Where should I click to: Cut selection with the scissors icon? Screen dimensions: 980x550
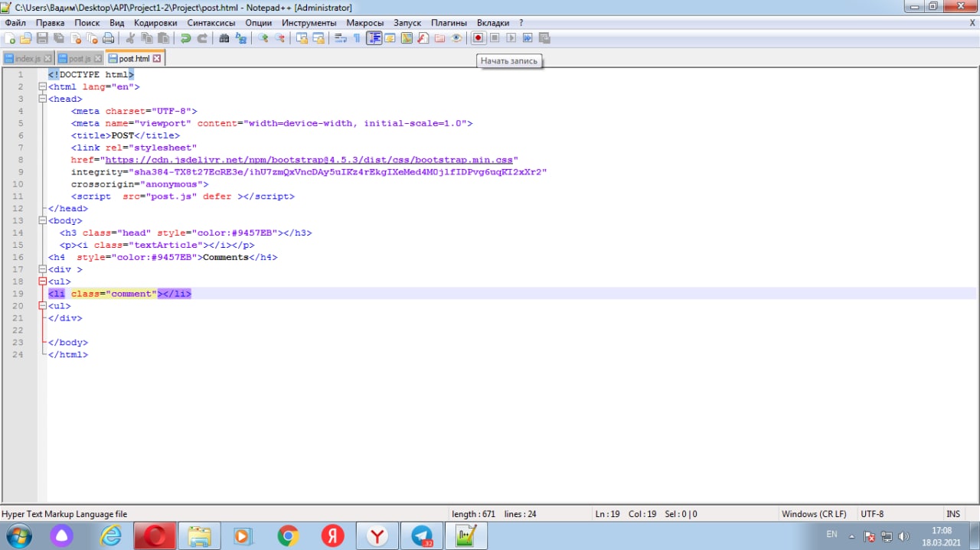(132, 38)
